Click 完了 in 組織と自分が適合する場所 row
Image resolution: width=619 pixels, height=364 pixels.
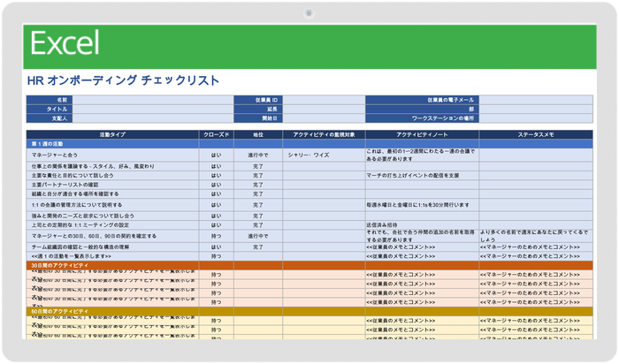(258, 193)
